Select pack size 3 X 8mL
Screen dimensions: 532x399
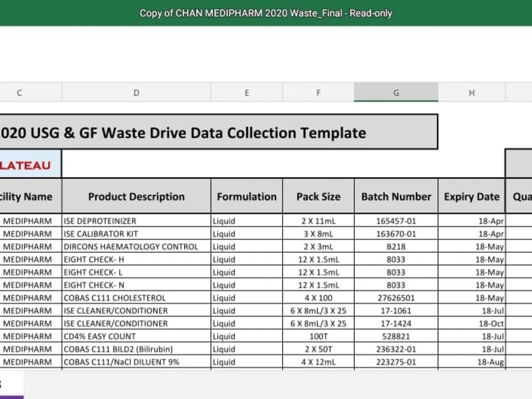(318, 234)
